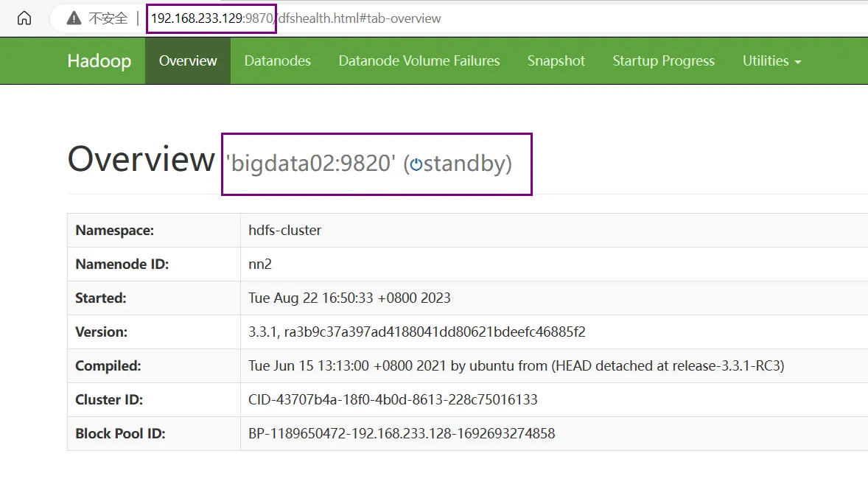Expand the Utilities menu caret
Image resolution: width=868 pixels, height=487 pixels.
tap(797, 63)
